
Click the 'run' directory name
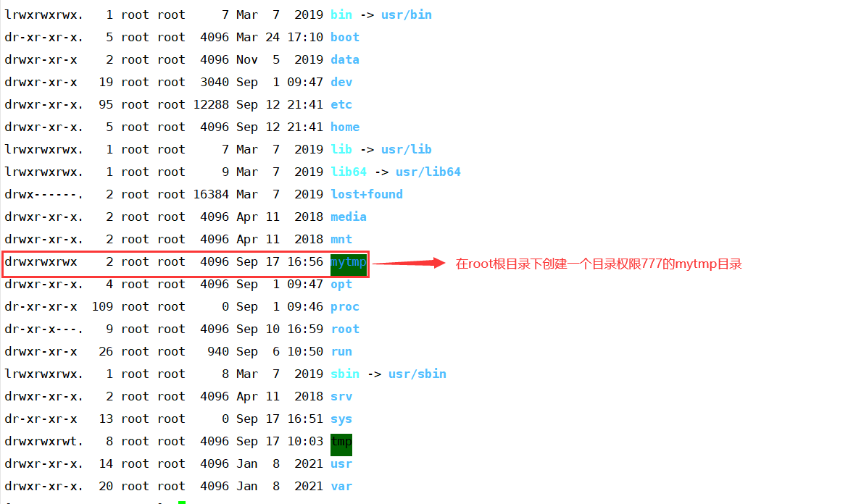point(341,352)
